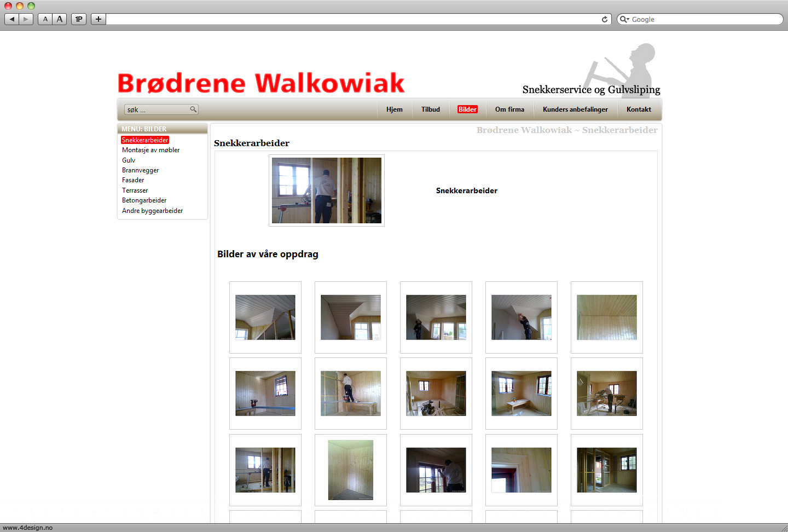Click the Bilder av våre oppdrag heading
The height and width of the screenshot is (532, 788).
click(268, 254)
